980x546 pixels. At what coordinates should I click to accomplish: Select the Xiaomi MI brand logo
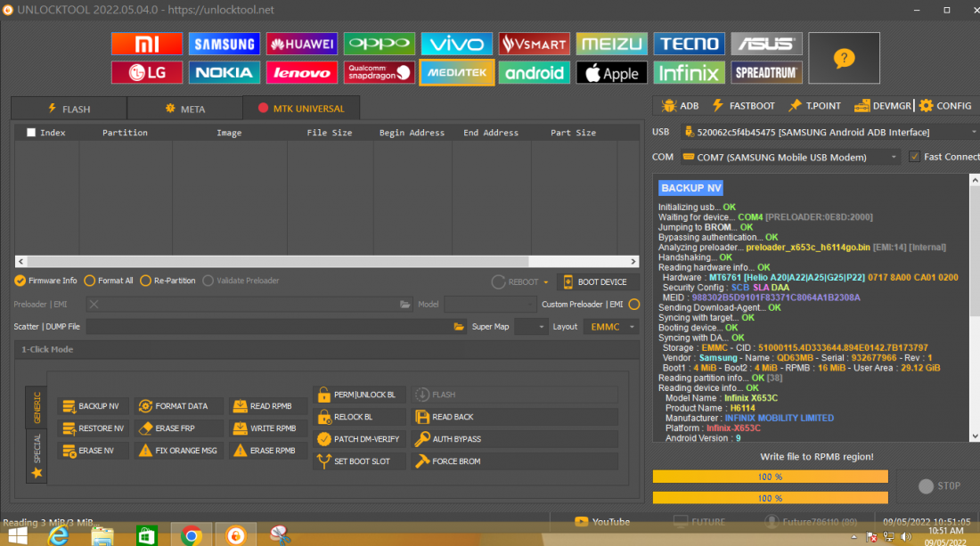[x=147, y=44]
